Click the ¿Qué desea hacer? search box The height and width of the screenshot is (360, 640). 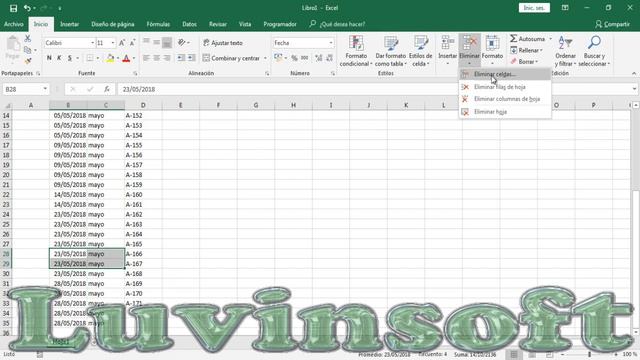[337, 24]
